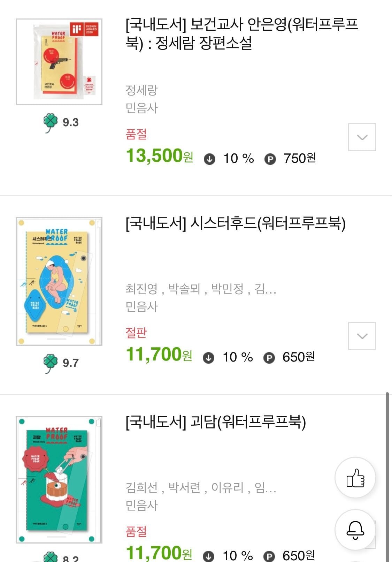Click points P icon beside 750원
This screenshot has height=562, width=392.
pos(270,159)
